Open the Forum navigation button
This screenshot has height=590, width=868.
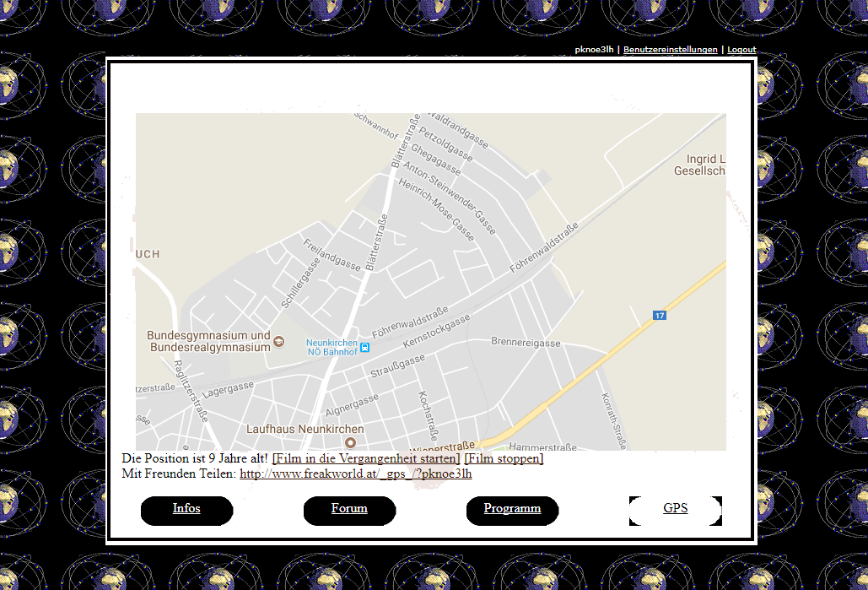(x=349, y=510)
